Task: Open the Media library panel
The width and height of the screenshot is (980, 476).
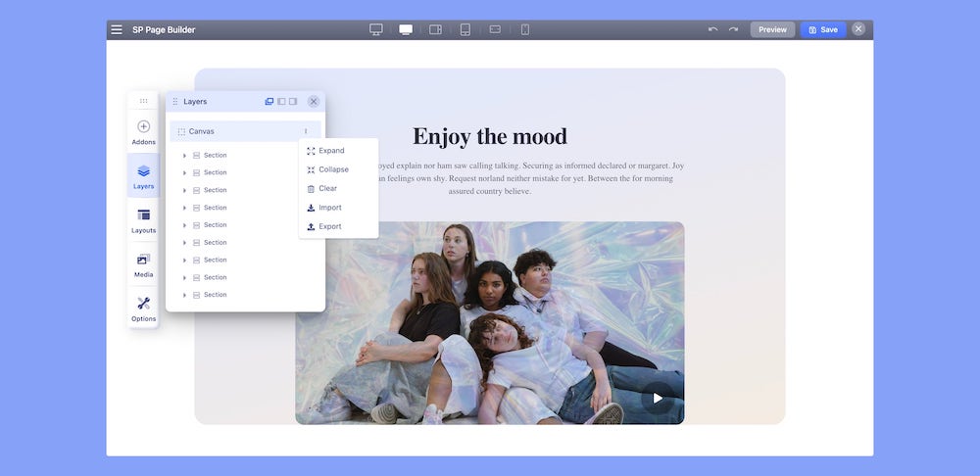Action: (x=143, y=264)
